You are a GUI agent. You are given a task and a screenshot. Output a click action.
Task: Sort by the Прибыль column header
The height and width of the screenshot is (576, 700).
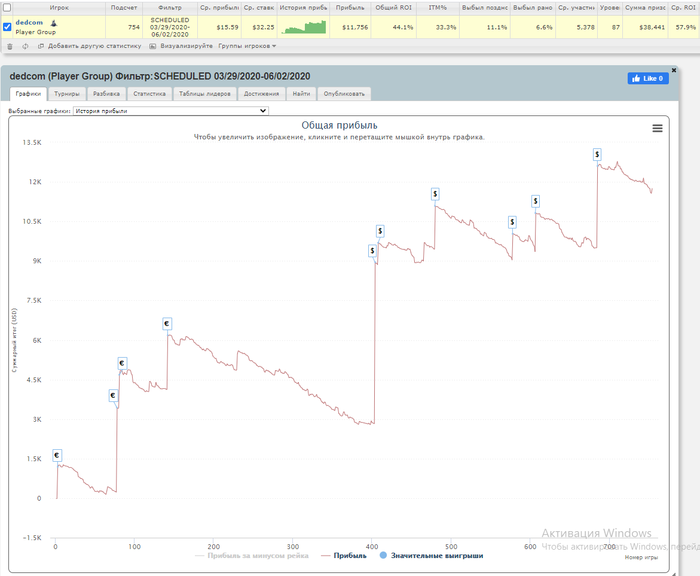[x=350, y=8]
